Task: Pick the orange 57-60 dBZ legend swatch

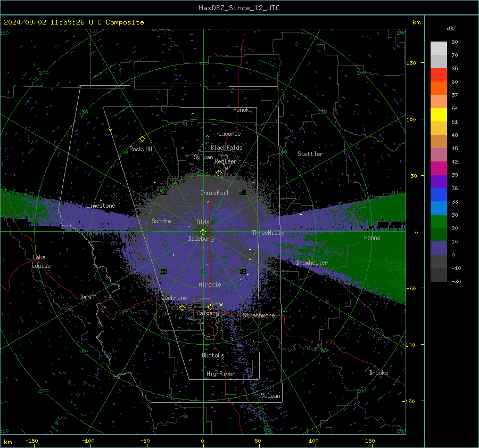Action: point(439,88)
